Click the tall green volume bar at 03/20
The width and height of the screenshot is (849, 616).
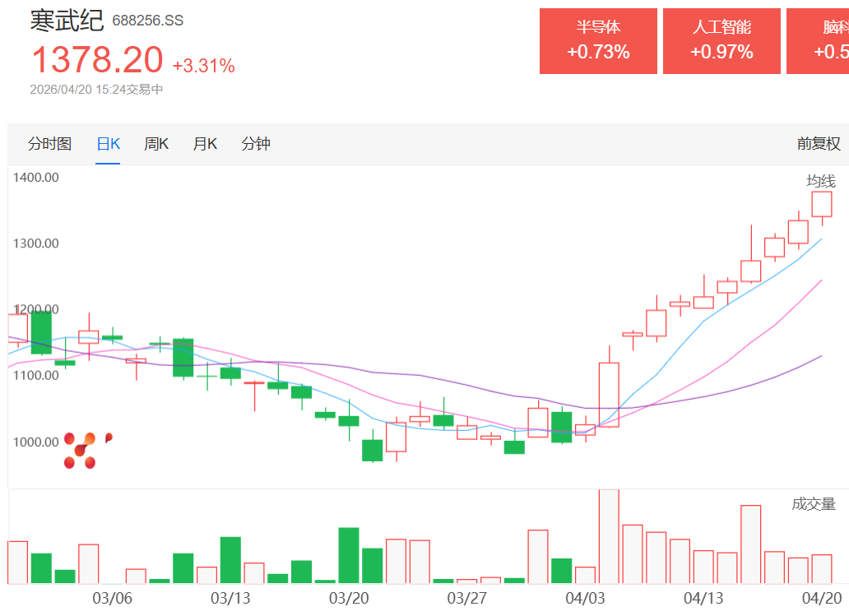pos(349,555)
